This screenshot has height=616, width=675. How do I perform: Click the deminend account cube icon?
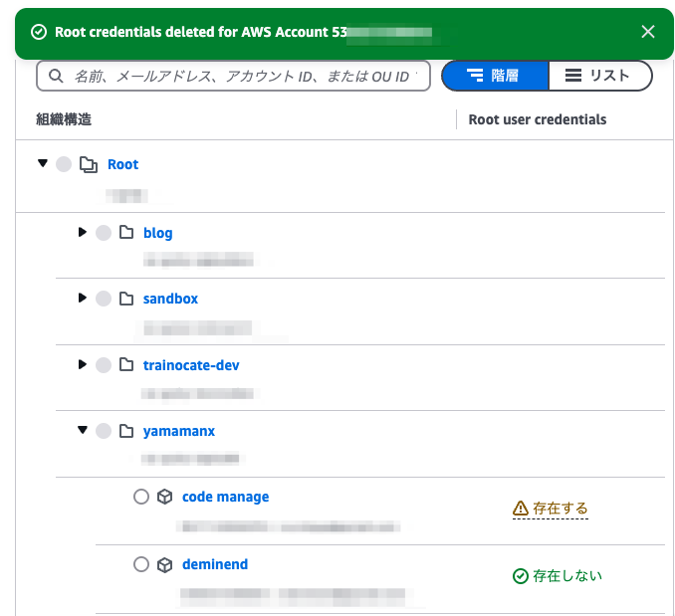[165, 565]
